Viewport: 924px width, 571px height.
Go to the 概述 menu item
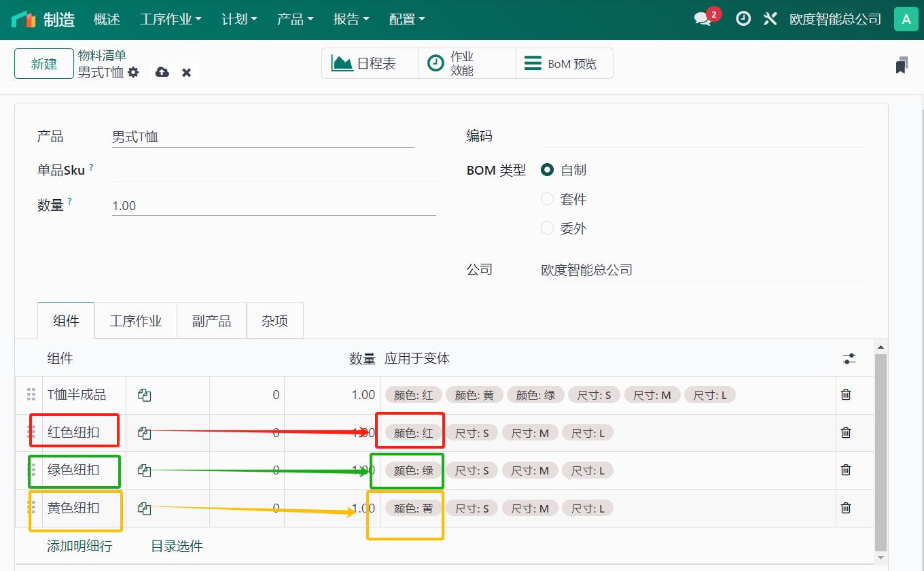[x=106, y=19]
